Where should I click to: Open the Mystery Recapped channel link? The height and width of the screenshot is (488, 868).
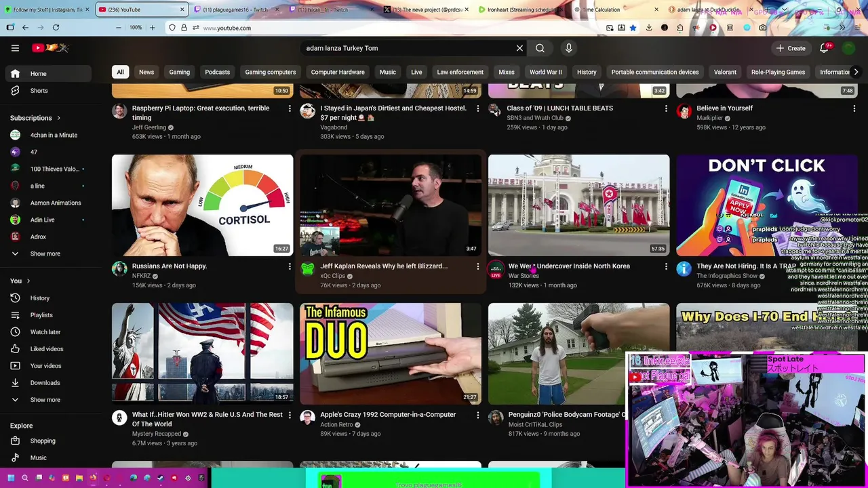point(157,434)
